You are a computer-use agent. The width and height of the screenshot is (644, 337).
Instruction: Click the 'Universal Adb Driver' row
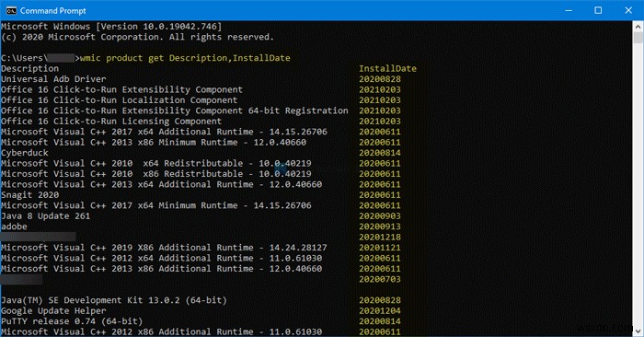coord(53,79)
